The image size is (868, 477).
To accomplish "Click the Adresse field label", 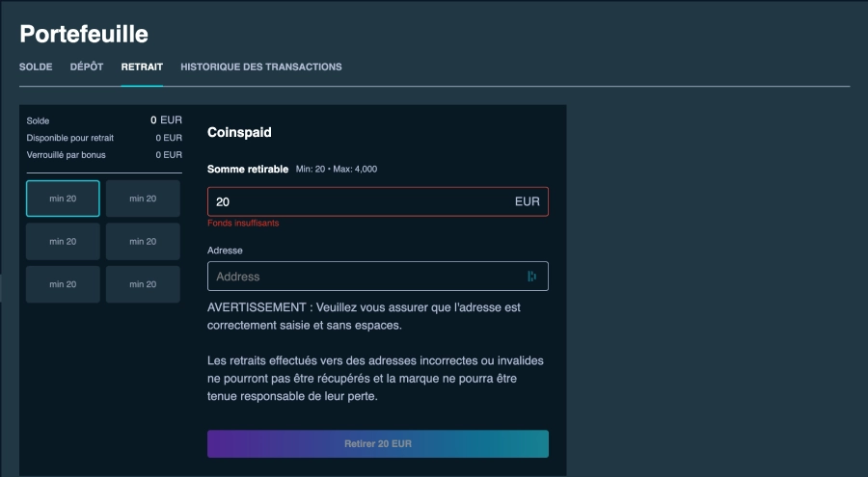I will [225, 251].
